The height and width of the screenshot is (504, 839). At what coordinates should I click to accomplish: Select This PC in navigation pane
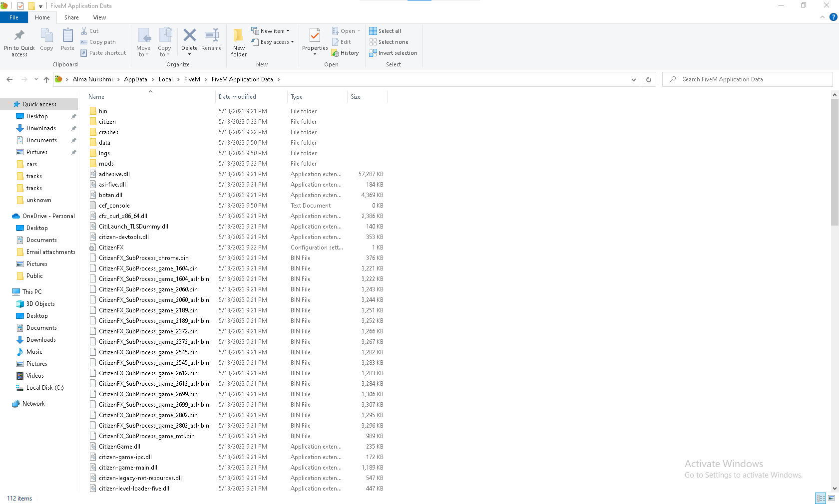32,292
